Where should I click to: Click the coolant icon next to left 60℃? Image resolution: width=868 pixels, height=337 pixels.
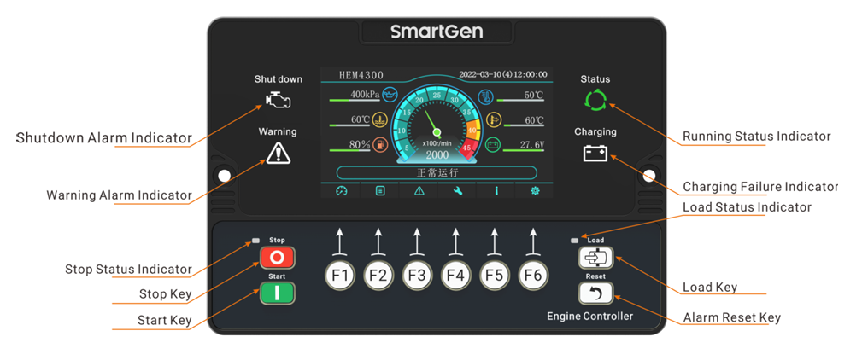(379, 119)
